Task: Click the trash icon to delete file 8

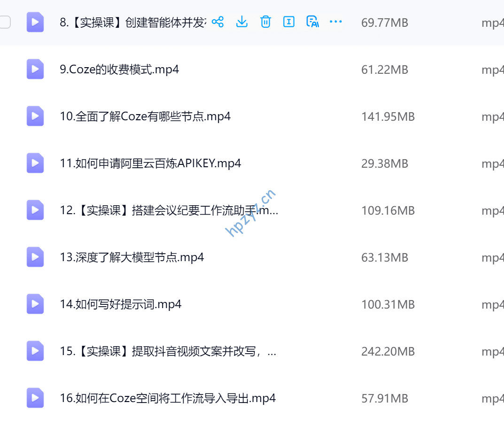Action: pyautogui.click(x=265, y=22)
